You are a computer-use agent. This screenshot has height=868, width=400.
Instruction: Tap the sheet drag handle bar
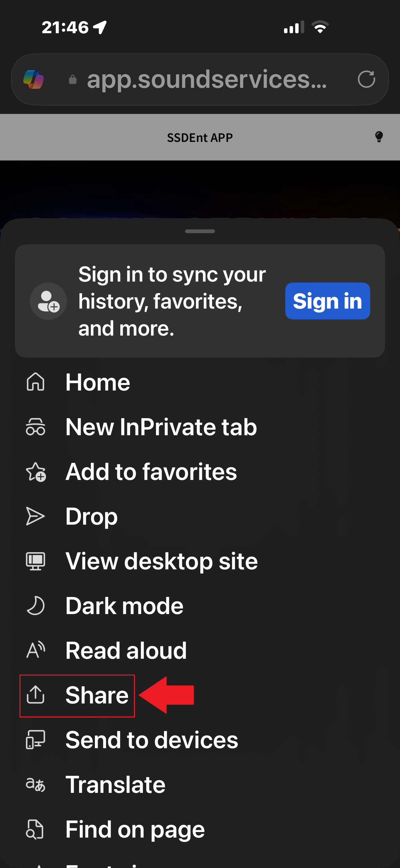[x=200, y=231]
